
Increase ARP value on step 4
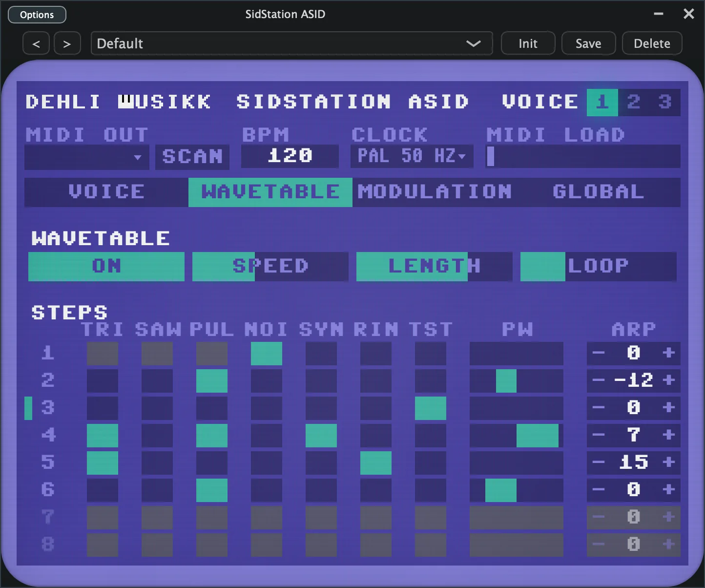point(669,435)
